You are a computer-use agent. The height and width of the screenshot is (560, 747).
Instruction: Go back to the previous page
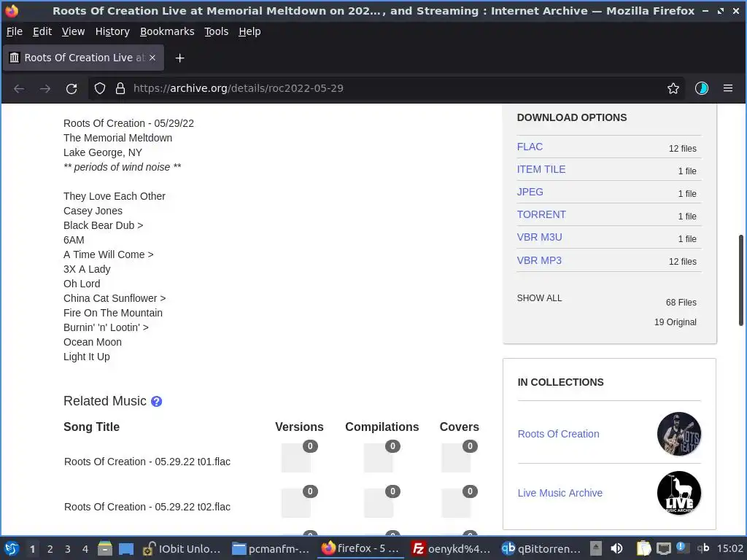tap(19, 88)
